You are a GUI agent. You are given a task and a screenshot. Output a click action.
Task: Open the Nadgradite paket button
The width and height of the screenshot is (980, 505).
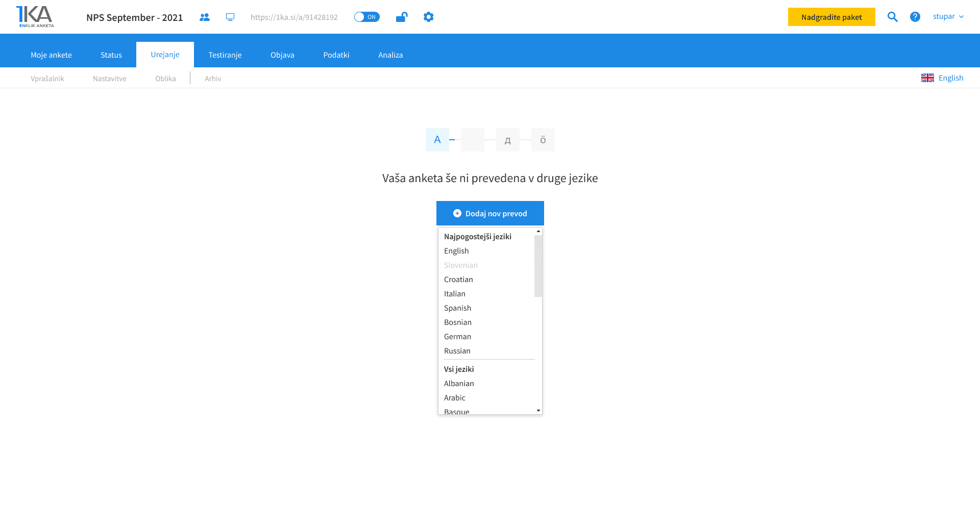click(x=831, y=17)
